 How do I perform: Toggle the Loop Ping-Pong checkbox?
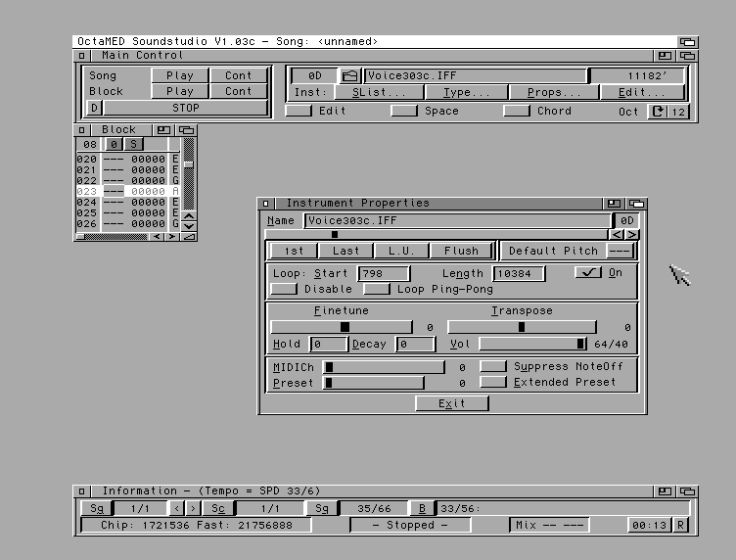coord(377,289)
